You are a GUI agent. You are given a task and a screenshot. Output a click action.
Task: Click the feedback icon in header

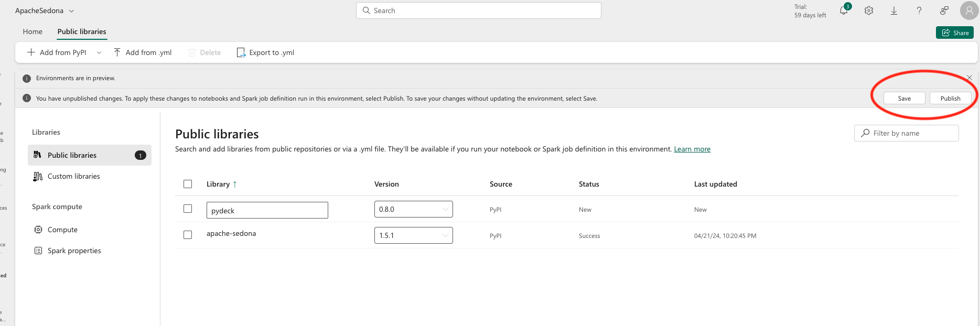click(944, 10)
